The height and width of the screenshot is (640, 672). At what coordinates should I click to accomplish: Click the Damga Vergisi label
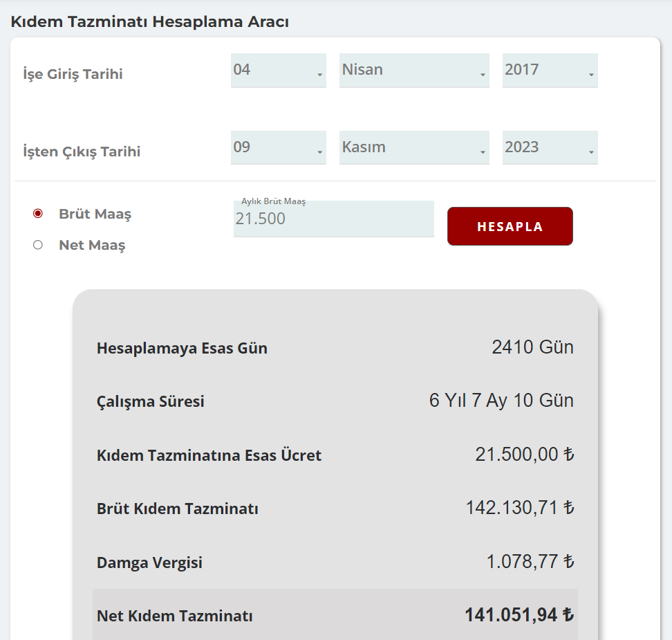pyautogui.click(x=149, y=563)
